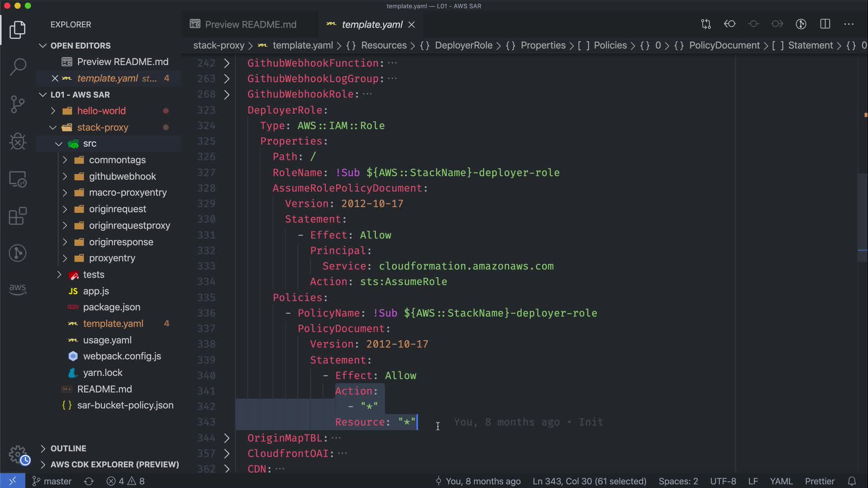Viewport: 868px width, 488px height.
Task: Open the Source Control view
Action: coord(18,104)
